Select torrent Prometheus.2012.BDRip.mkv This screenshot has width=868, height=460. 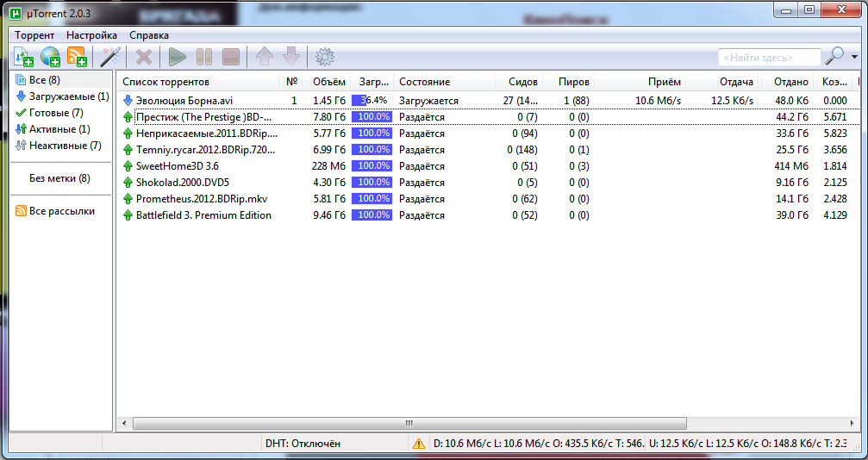tap(202, 199)
